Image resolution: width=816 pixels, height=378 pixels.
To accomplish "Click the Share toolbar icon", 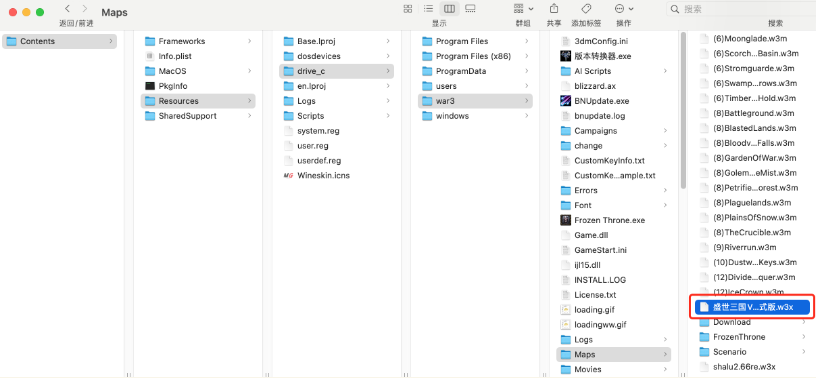I will pyautogui.click(x=554, y=9).
